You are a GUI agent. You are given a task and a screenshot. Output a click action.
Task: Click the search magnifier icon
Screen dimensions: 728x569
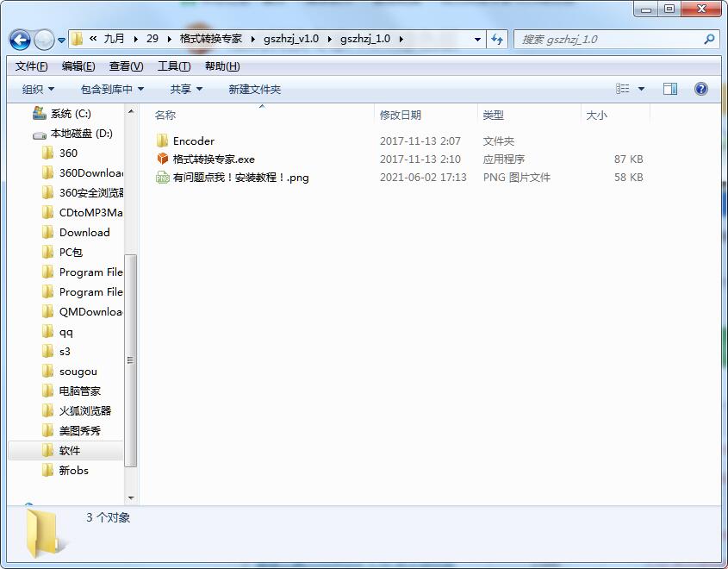coord(709,40)
